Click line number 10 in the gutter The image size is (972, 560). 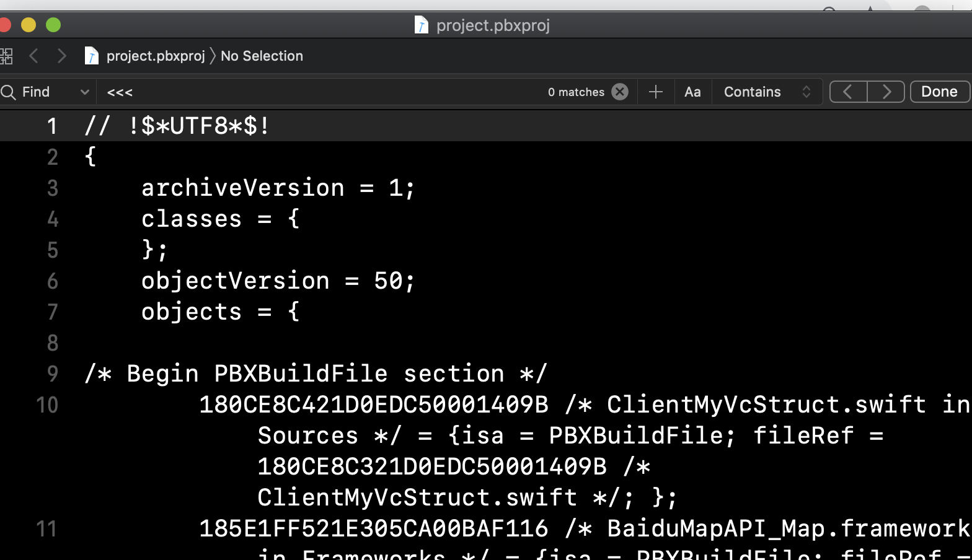click(x=47, y=405)
